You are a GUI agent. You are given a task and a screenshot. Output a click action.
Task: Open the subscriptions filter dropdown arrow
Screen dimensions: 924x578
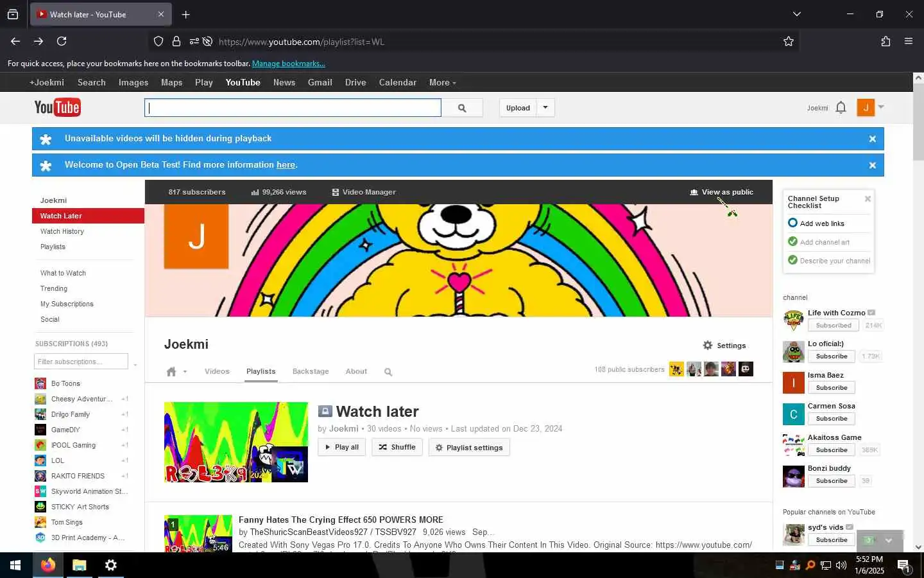[135, 365]
